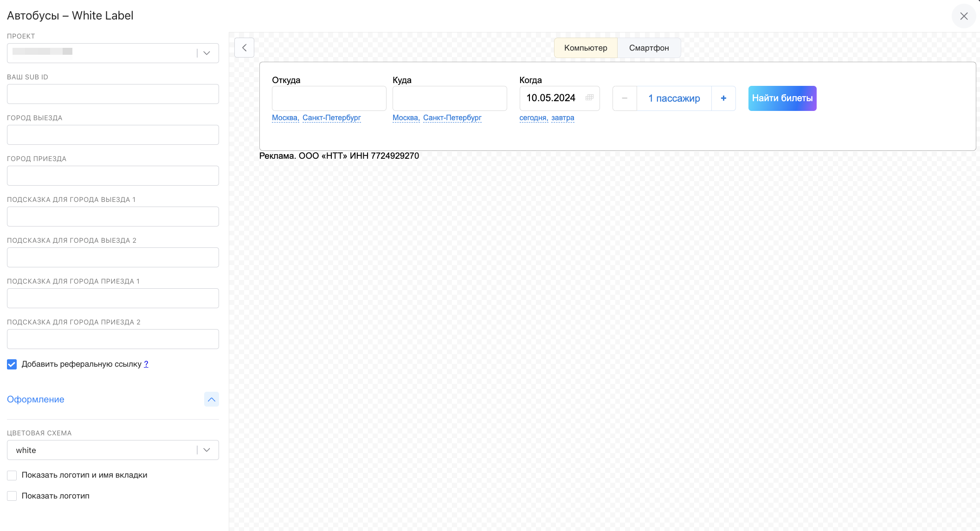The width and height of the screenshot is (980, 531).
Task: Click the Когда date field 10.05.2024
Action: (560, 98)
